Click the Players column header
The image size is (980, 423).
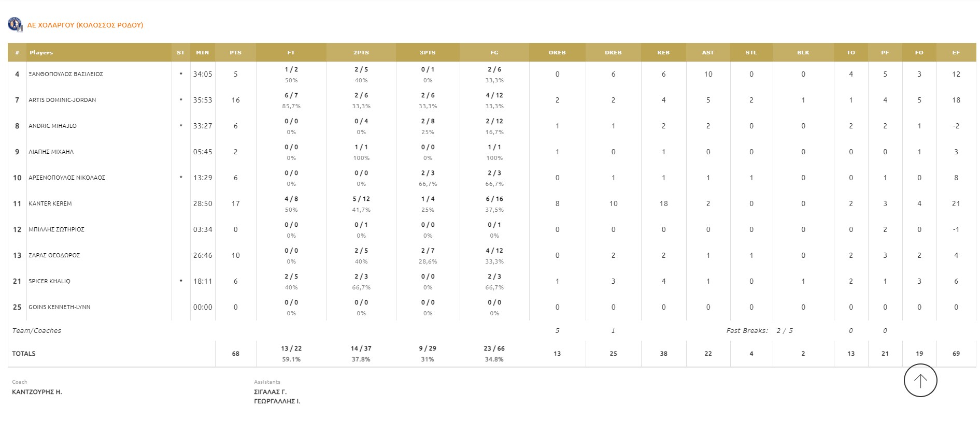tap(41, 52)
